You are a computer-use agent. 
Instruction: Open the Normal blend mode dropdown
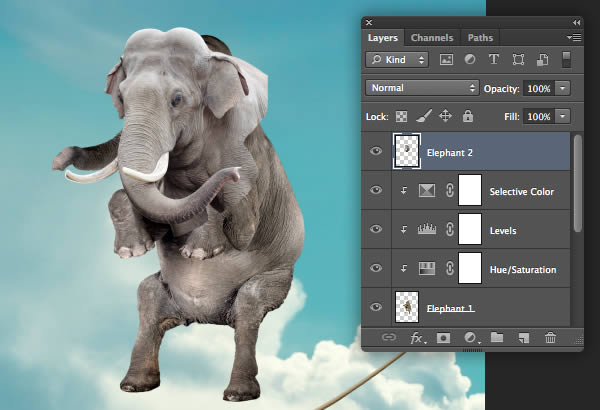pos(422,88)
